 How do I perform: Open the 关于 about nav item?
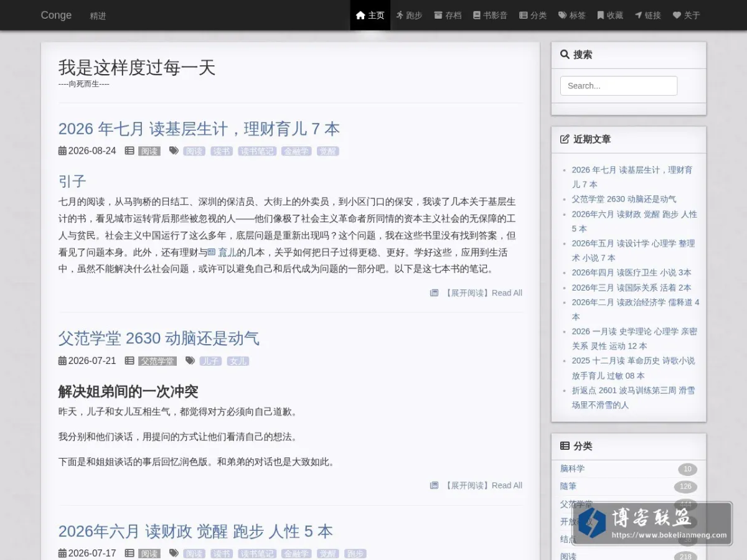click(x=687, y=15)
